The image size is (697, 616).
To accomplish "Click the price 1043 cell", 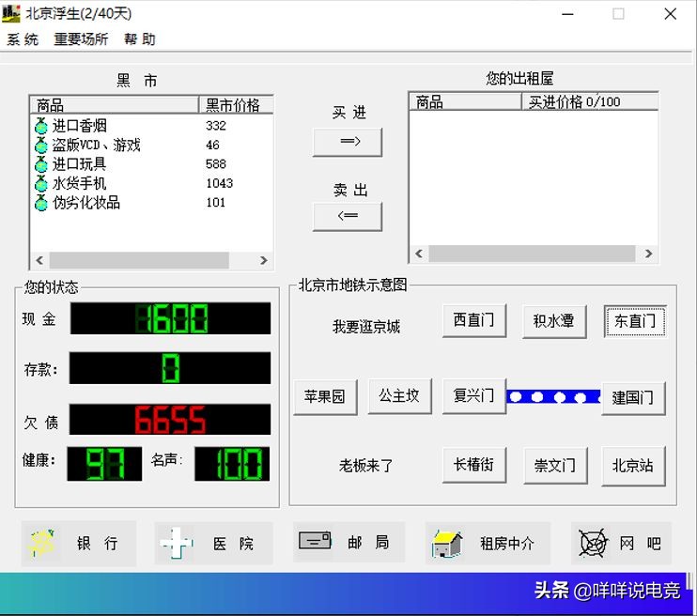I will tap(220, 183).
